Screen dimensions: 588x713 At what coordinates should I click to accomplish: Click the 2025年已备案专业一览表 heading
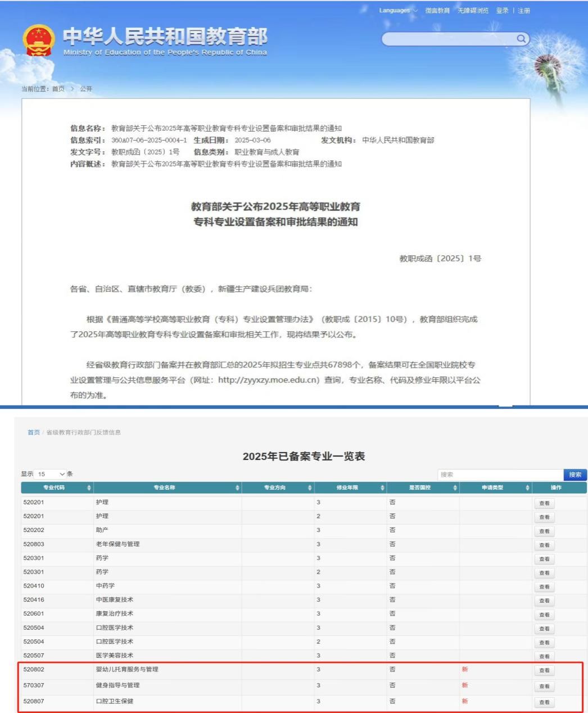click(x=304, y=456)
